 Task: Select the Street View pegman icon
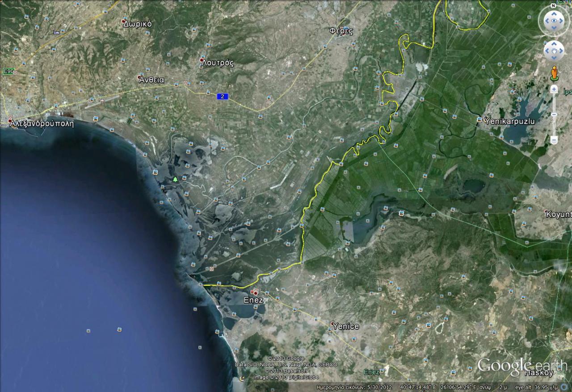tap(554, 73)
